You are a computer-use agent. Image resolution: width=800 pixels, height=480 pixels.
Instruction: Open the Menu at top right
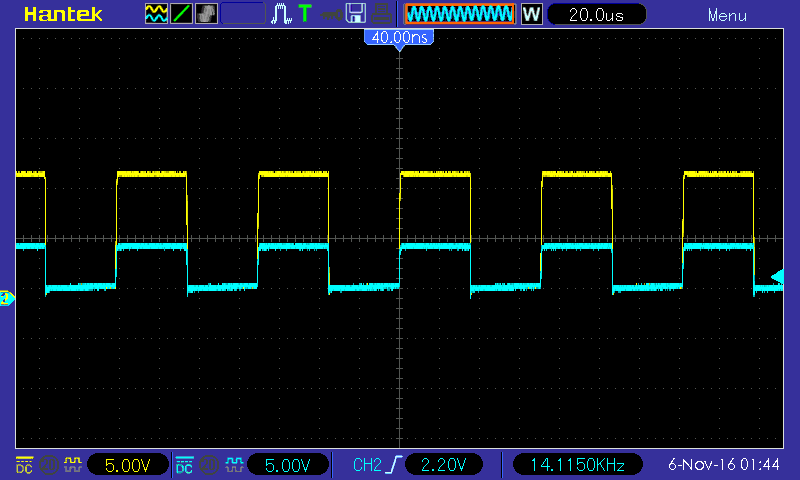pyautogui.click(x=727, y=16)
